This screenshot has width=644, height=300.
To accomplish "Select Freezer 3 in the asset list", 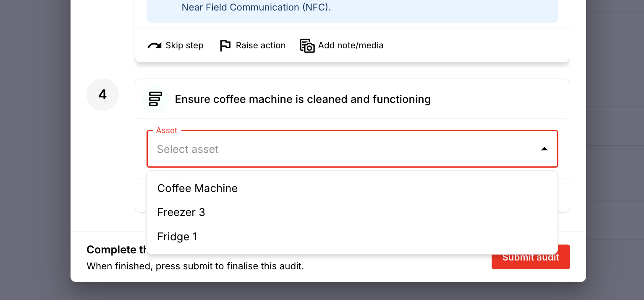I will 181,212.
